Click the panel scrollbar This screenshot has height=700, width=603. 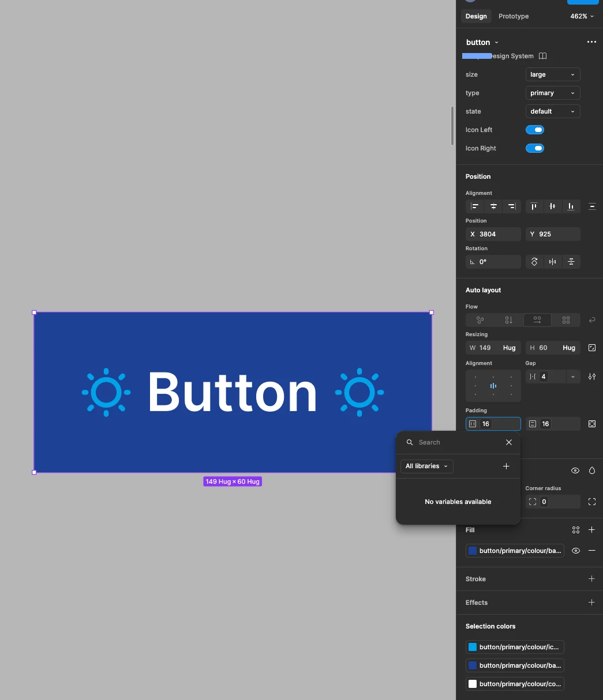click(452, 126)
